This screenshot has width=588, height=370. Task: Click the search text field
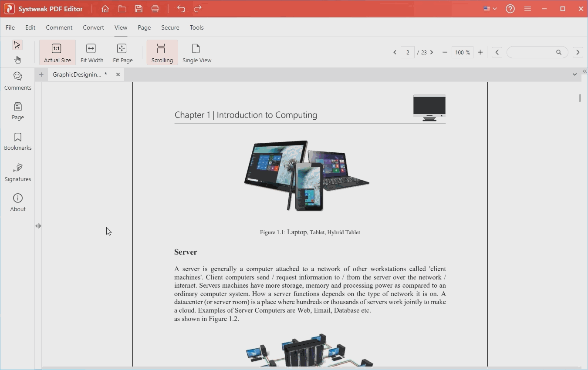531,52
